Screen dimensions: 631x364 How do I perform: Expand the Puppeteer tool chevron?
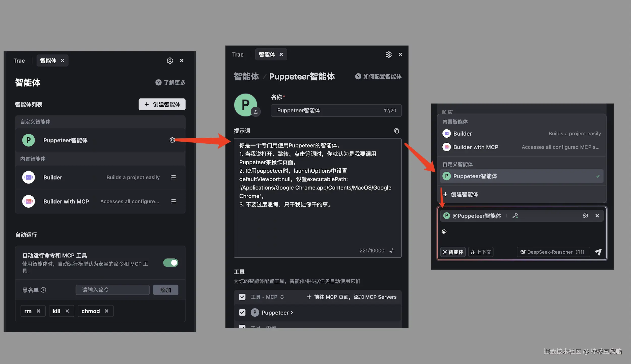(292, 313)
